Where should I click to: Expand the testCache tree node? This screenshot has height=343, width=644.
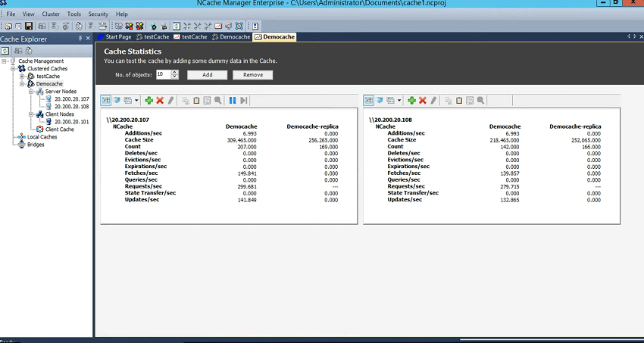[22, 76]
